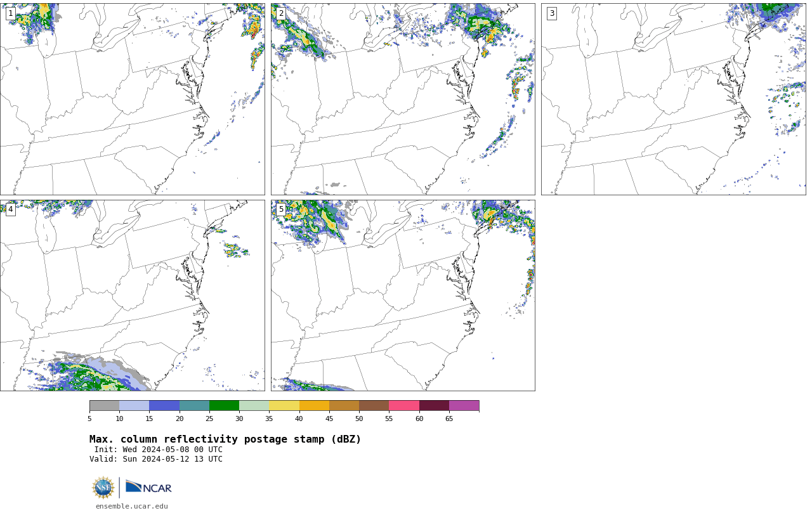Screen dimensions: 812x513
Task: Click the colorbar tick label 55
Action: [x=389, y=419]
